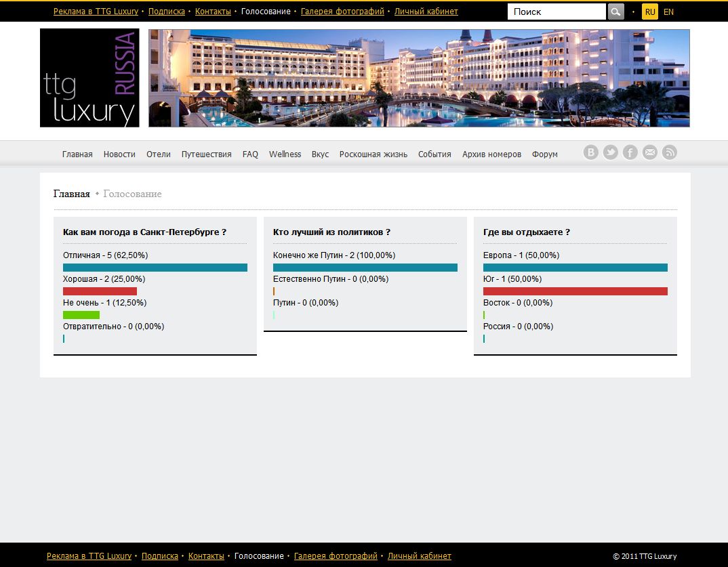Click Европа - 1 (50,00%) text

coord(521,255)
